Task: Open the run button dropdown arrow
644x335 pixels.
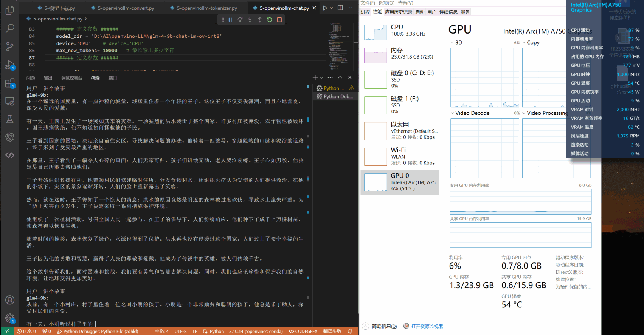Action: coord(332,8)
